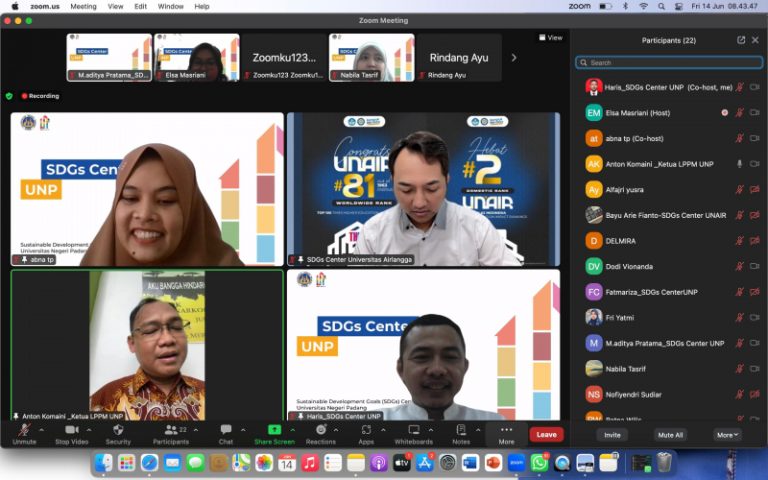Open Safari in the Dock
This screenshot has height=480, width=768.
coord(149,463)
